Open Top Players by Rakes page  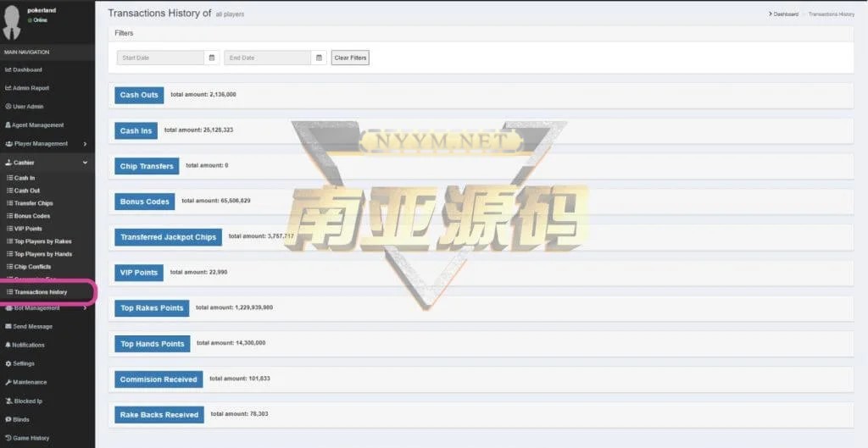click(42, 241)
